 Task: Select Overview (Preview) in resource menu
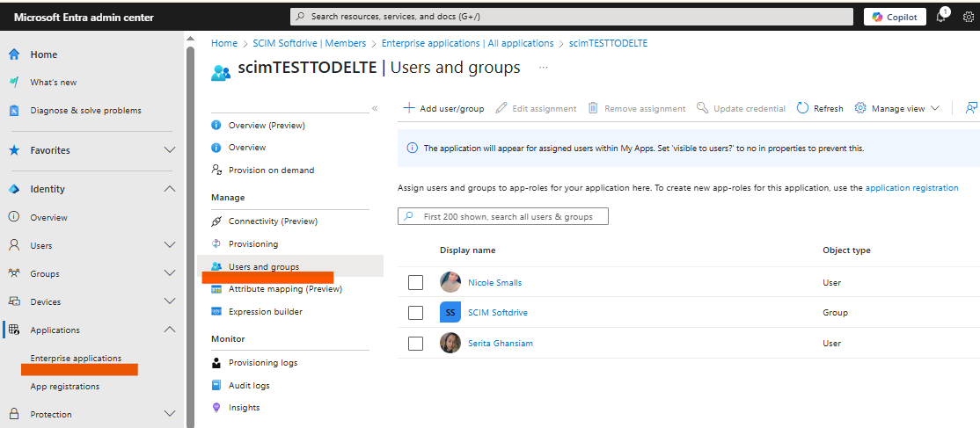267,125
